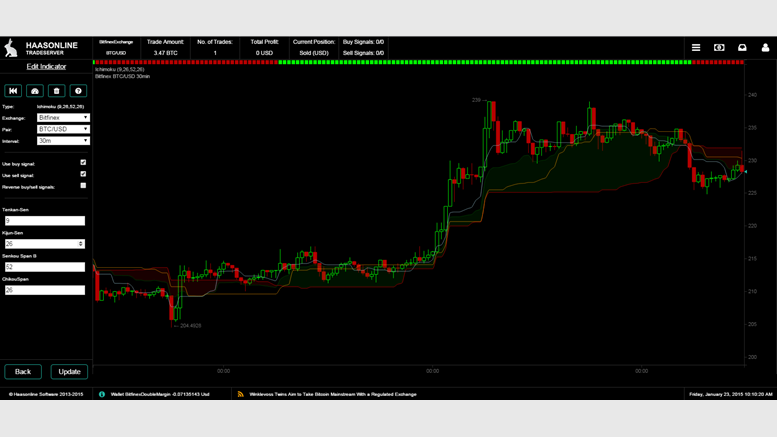Viewport: 777px width, 437px height.
Task: Click the Senkou Span B input field
Action: [45, 267]
